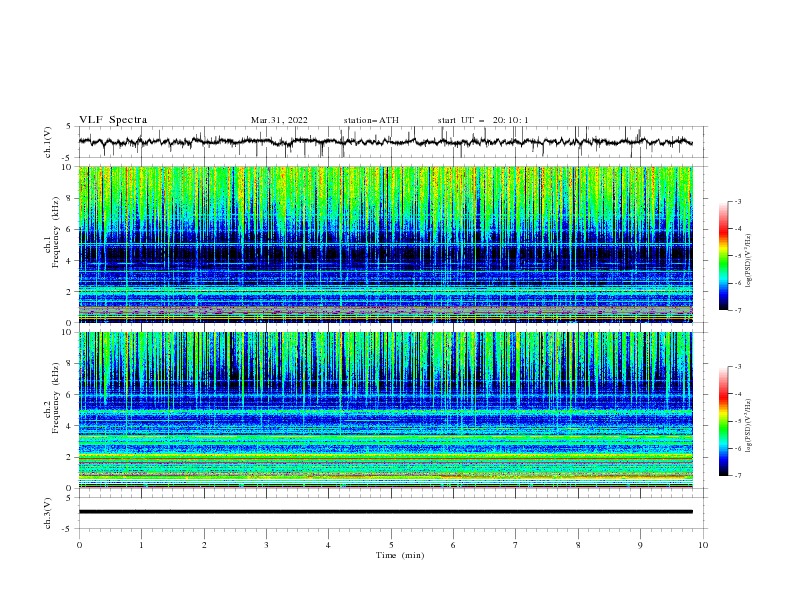Click the "ch.3(V)" axis label
Image resolution: width=792 pixels, height=612 pixels.
[48, 513]
